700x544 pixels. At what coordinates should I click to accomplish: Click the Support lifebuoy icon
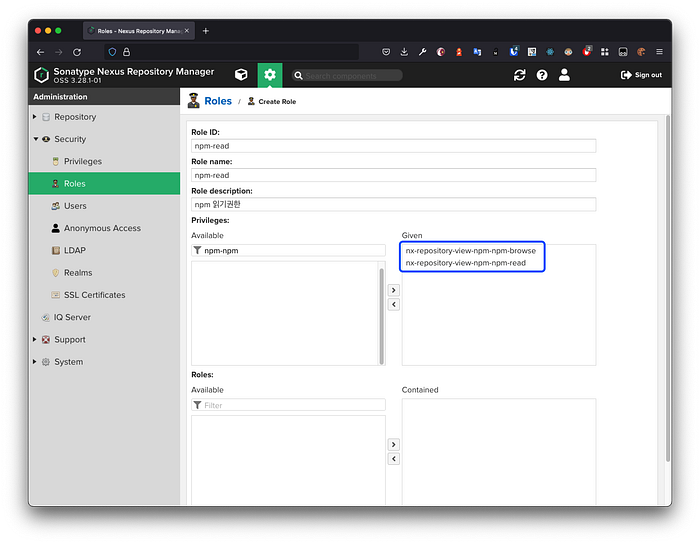46,340
